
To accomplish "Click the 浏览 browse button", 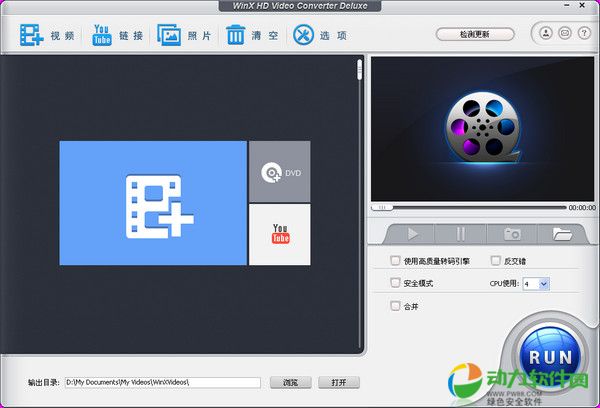I will [290, 382].
